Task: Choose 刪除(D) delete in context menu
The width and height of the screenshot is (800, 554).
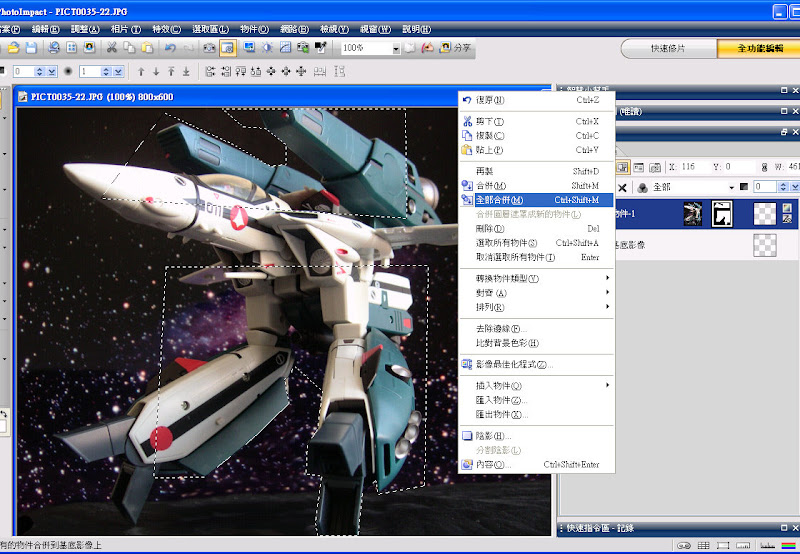Action: click(x=536, y=229)
